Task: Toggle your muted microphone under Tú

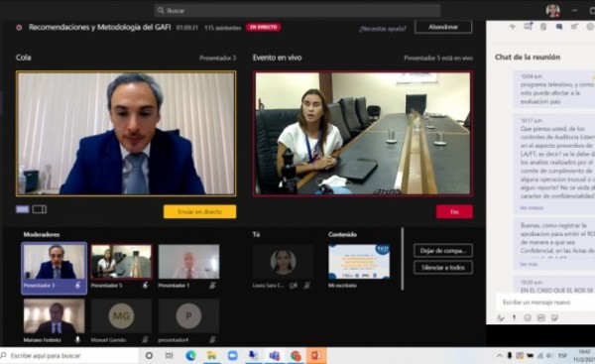Action: tap(307, 285)
